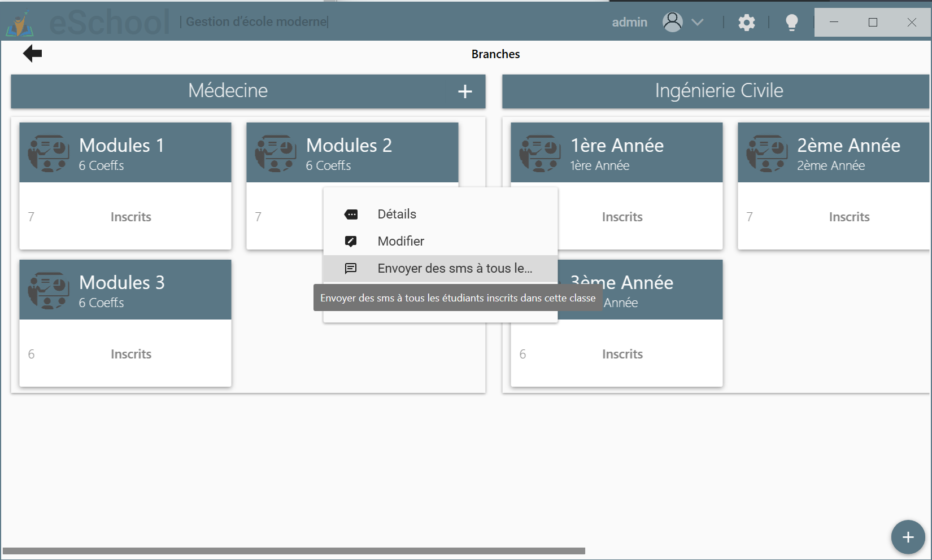
Task: Click Inscrits under Modules 1
Action: (130, 217)
